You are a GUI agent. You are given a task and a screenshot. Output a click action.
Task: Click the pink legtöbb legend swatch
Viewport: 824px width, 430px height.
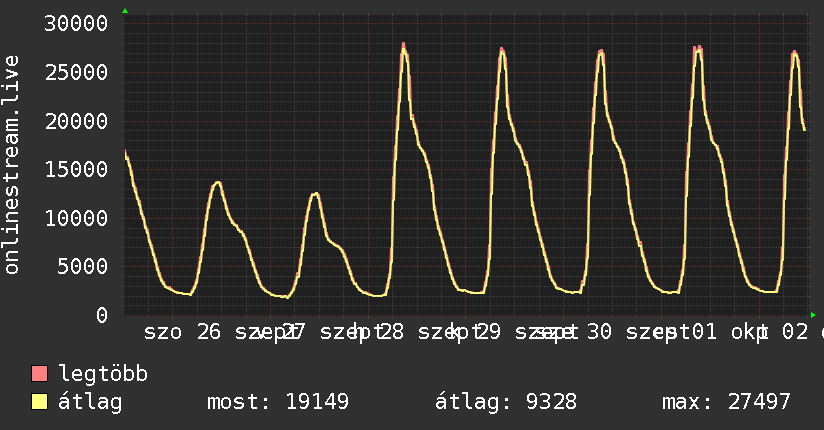tap(39, 374)
